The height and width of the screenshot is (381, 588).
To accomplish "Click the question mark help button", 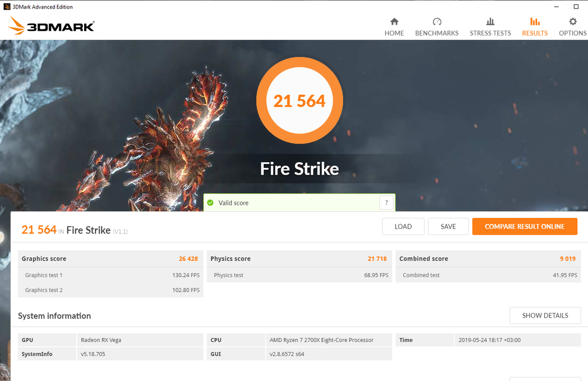I will click(x=386, y=203).
